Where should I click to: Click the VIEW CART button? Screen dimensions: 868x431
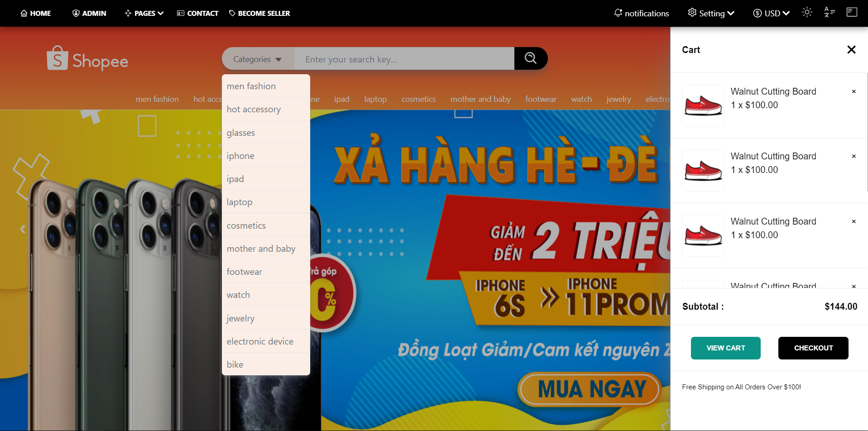click(x=725, y=348)
